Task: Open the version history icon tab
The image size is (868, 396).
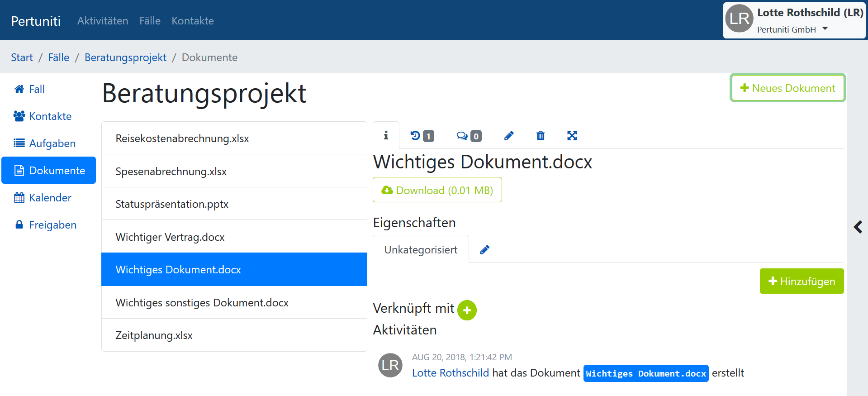Action: click(x=422, y=136)
